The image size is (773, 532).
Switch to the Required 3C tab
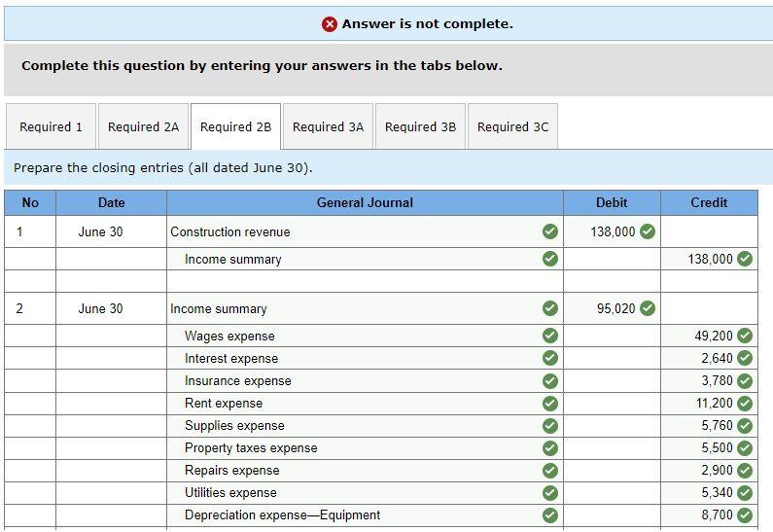(512, 126)
